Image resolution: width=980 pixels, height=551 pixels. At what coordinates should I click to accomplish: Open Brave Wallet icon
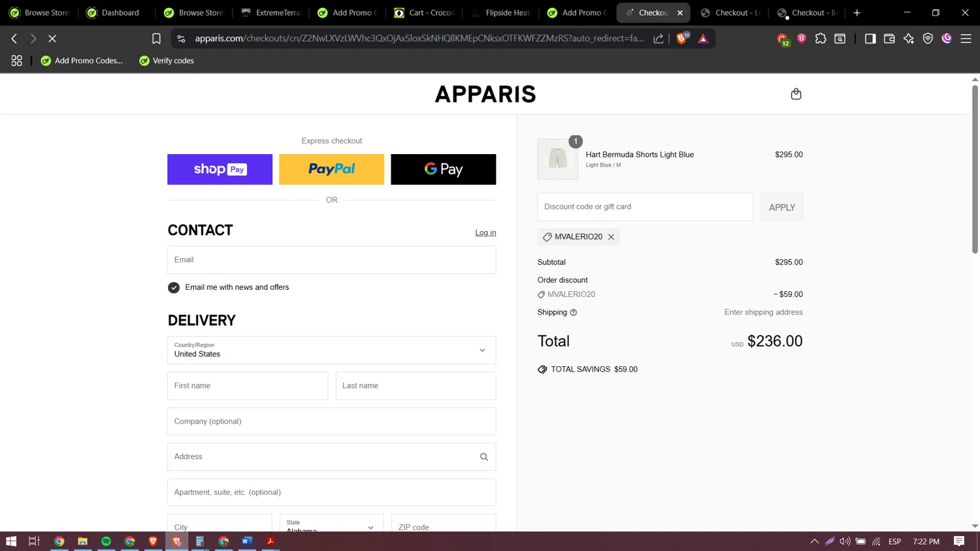[889, 39]
